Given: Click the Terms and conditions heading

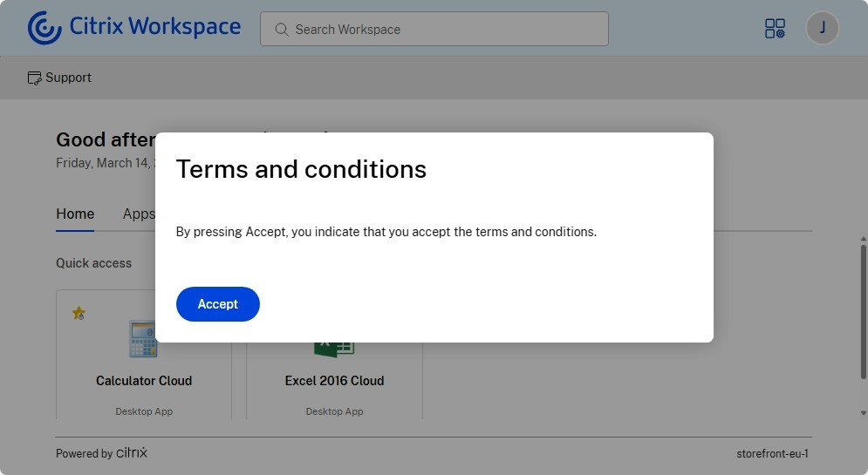Looking at the screenshot, I should click(x=301, y=169).
